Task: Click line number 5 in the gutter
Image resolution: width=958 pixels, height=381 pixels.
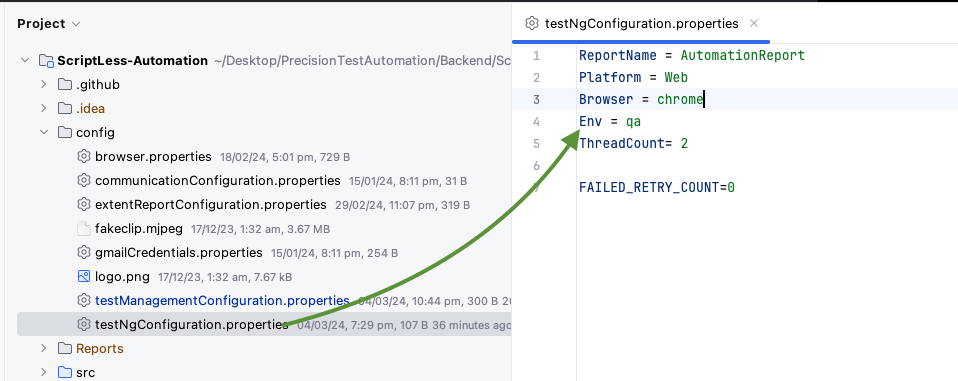Action: pyautogui.click(x=536, y=143)
